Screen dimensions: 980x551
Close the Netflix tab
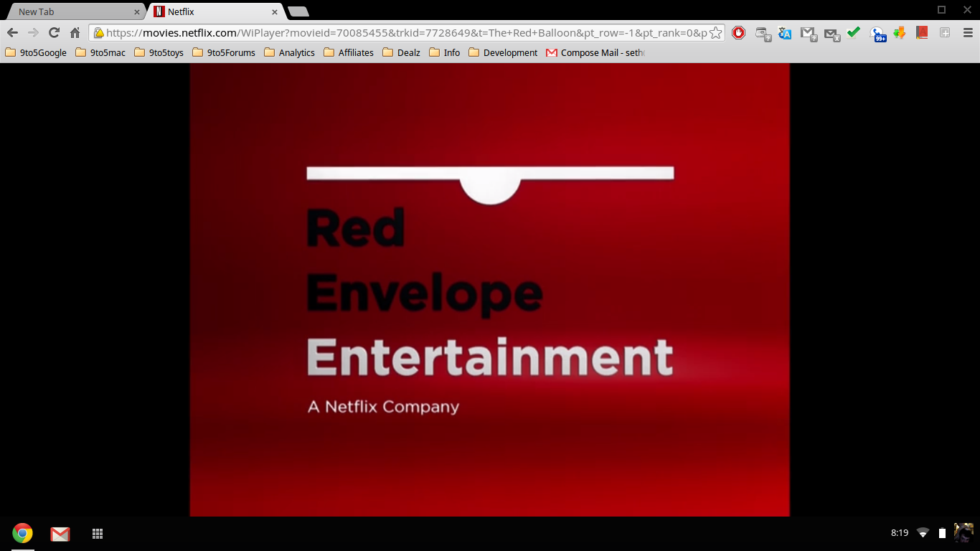(275, 12)
